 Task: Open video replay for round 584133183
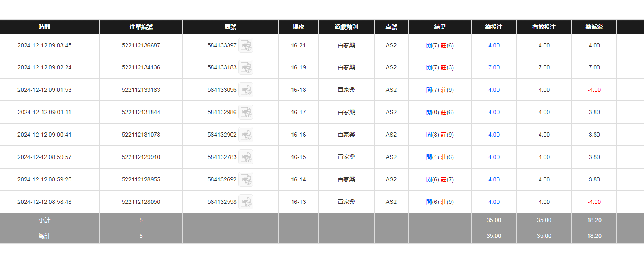[x=246, y=67]
